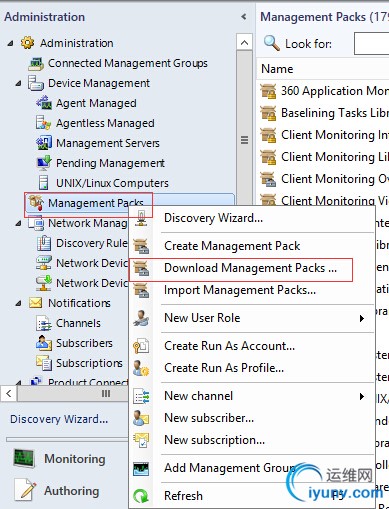Click the Monitoring workspace icon
Viewport: 389px width, 509px height.
tap(24, 459)
